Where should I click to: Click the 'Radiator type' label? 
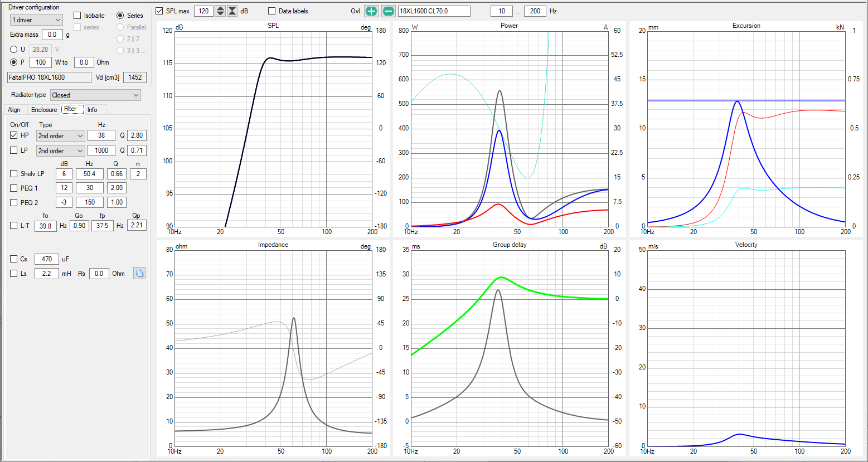pyautogui.click(x=28, y=95)
